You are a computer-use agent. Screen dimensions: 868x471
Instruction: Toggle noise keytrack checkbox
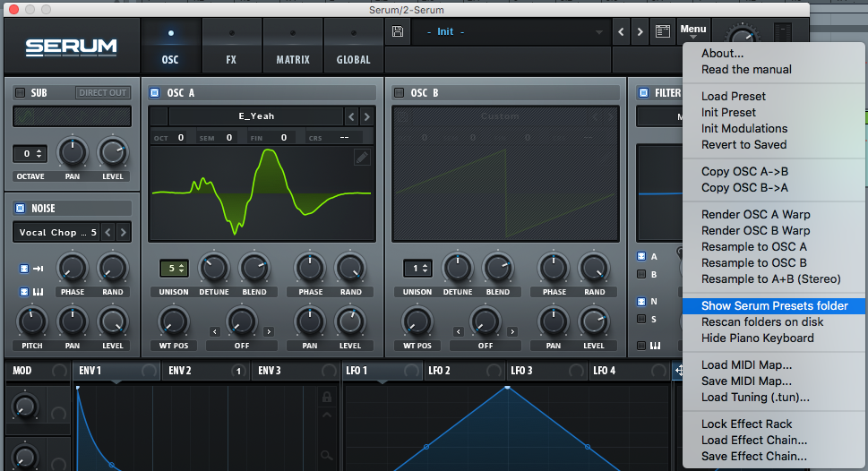click(24, 292)
